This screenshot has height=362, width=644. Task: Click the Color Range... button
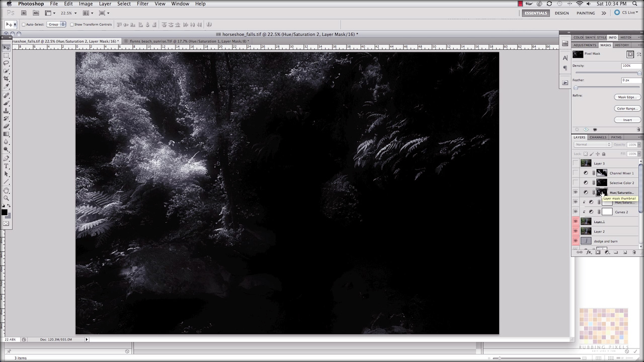(627, 109)
